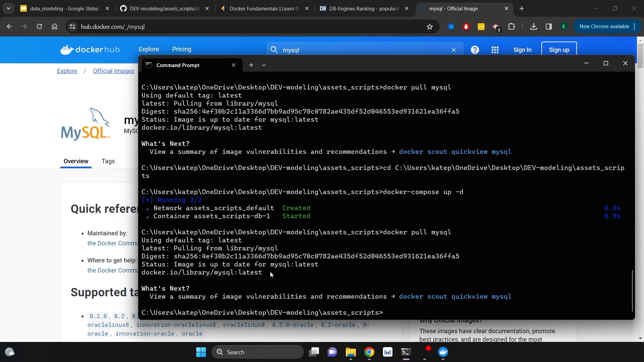Open the Docker Hub apps grid icon
The image size is (644, 362).
[495, 50]
